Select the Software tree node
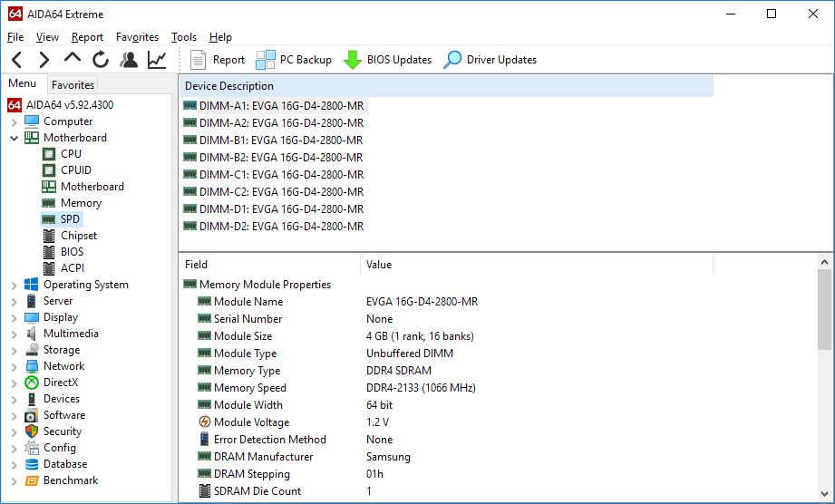 [63, 415]
